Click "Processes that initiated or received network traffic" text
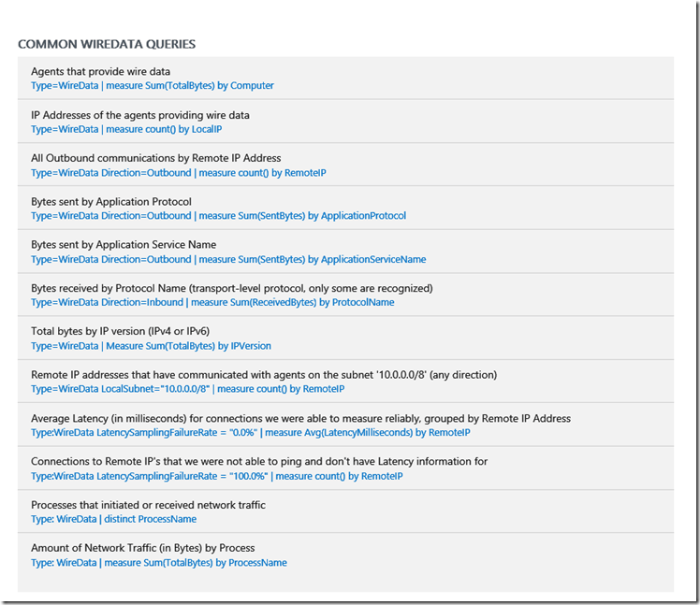The height and width of the screenshot is (605, 700). coord(148,505)
